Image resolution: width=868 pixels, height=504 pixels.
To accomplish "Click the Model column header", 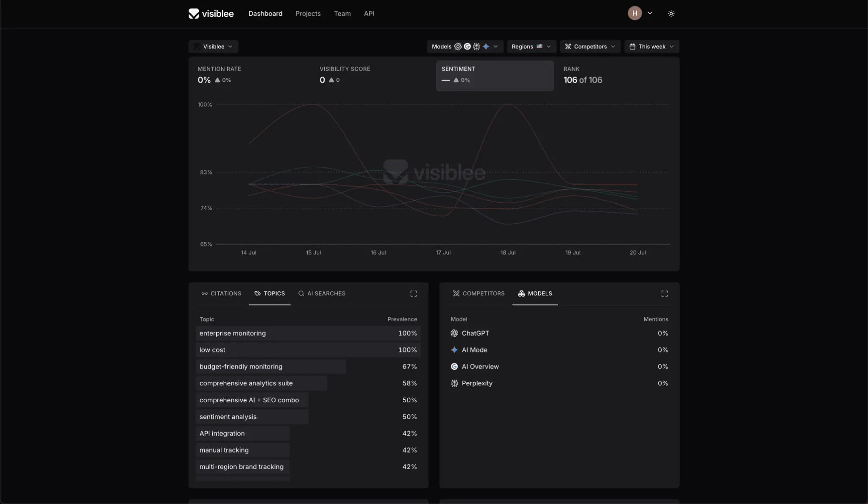I will (x=459, y=319).
